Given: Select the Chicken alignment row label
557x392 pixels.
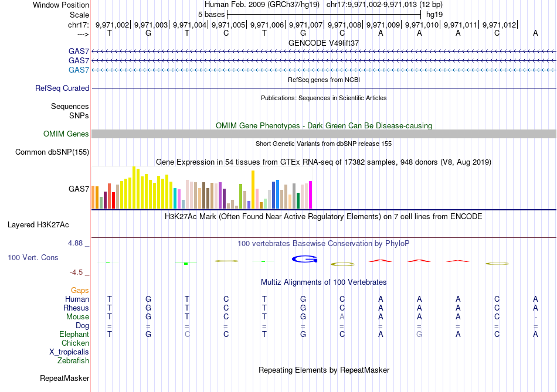Looking at the screenshot, I should pyautogui.click(x=75, y=343).
